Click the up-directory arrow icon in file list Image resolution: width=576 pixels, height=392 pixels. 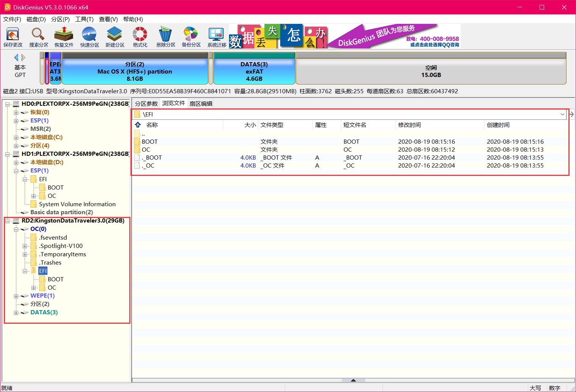pyautogui.click(x=138, y=125)
